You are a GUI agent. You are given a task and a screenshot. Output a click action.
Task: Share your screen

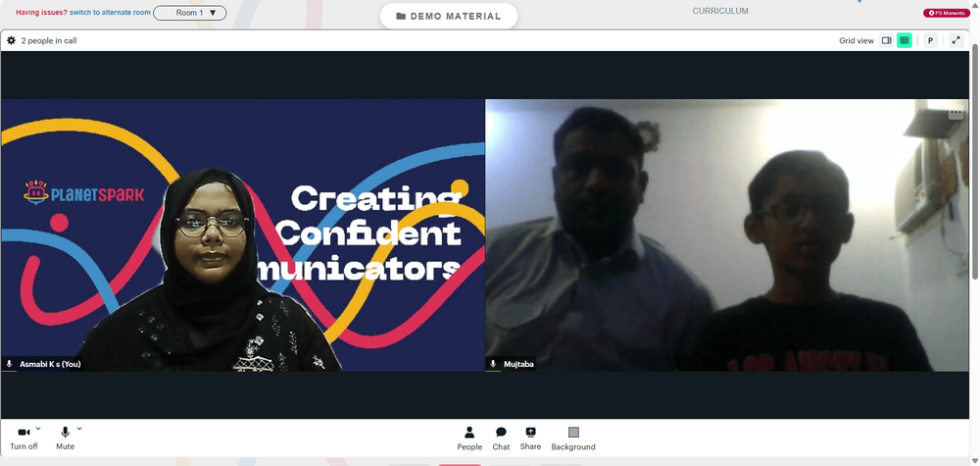click(530, 439)
